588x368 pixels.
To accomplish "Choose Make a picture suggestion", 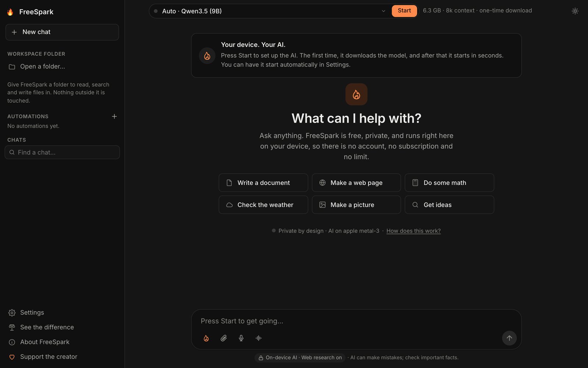I will pyautogui.click(x=356, y=205).
